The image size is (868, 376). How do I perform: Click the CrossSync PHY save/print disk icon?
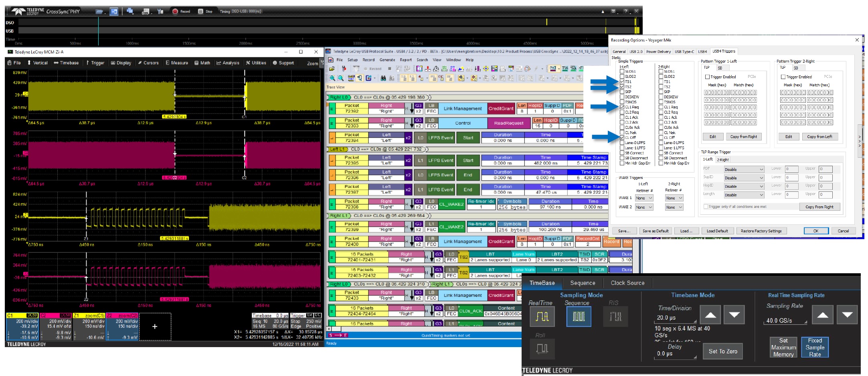(146, 12)
